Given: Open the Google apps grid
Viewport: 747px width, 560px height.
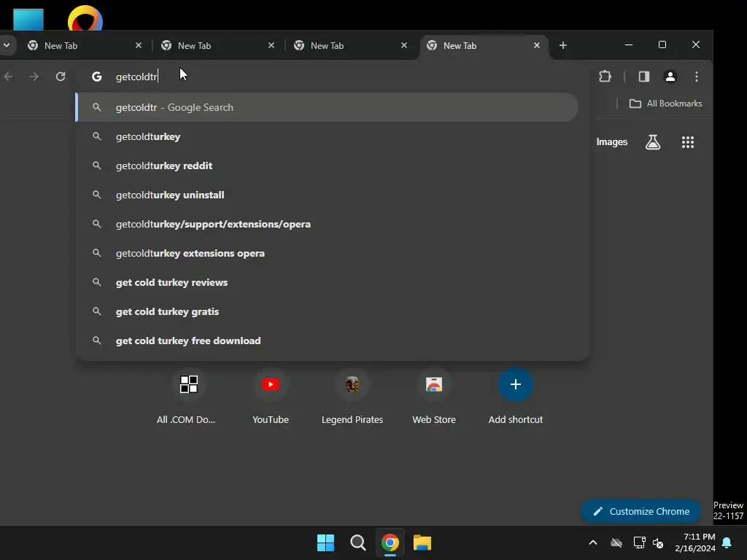Looking at the screenshot, I should 687,142.
